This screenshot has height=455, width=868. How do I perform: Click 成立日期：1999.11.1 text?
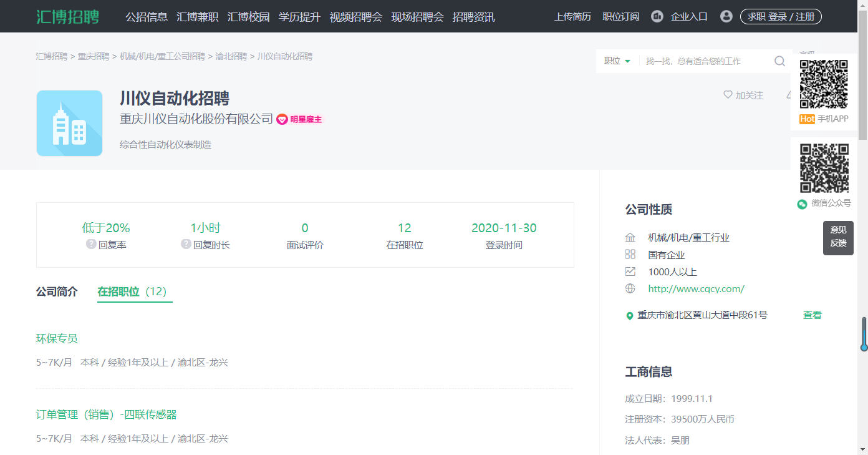pyautogui.click(x=669, y=399)
